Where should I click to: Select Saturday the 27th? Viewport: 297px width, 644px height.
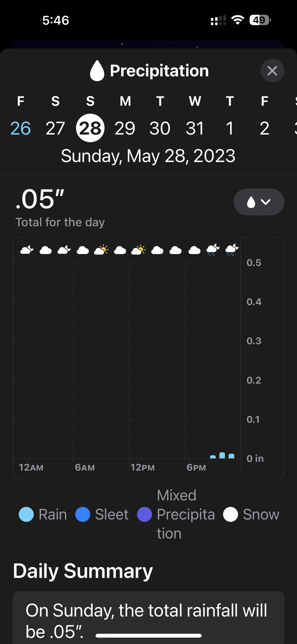[x=55, y=128]
